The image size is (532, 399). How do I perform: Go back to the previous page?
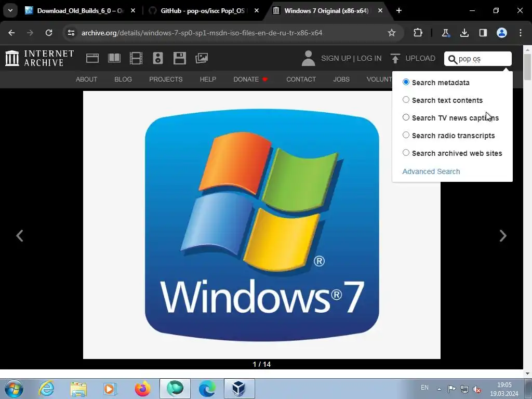click(x=11, y=33)
